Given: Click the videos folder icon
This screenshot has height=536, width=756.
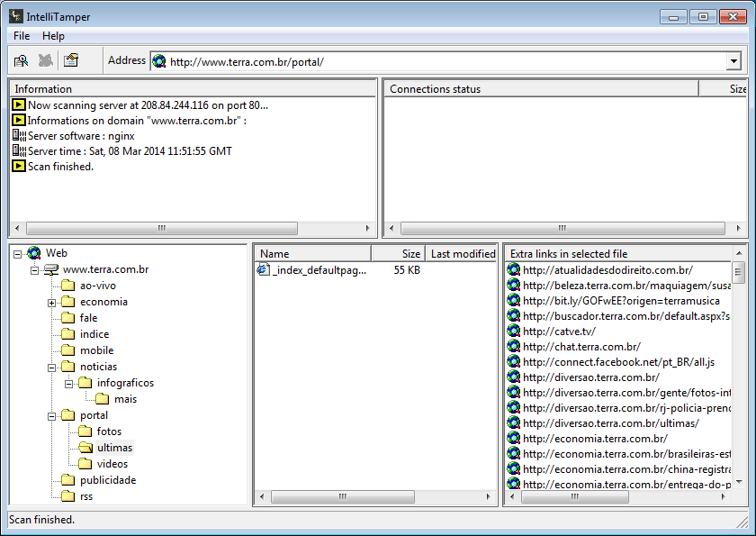Looking at the screenshot, I should coord(85,464).
